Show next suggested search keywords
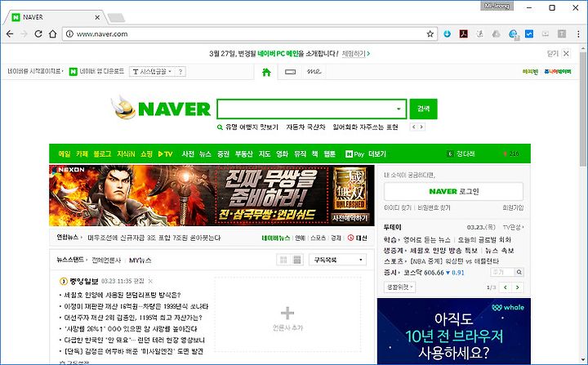The width and height of the screenshot is (588, 365). click(421, 127)
